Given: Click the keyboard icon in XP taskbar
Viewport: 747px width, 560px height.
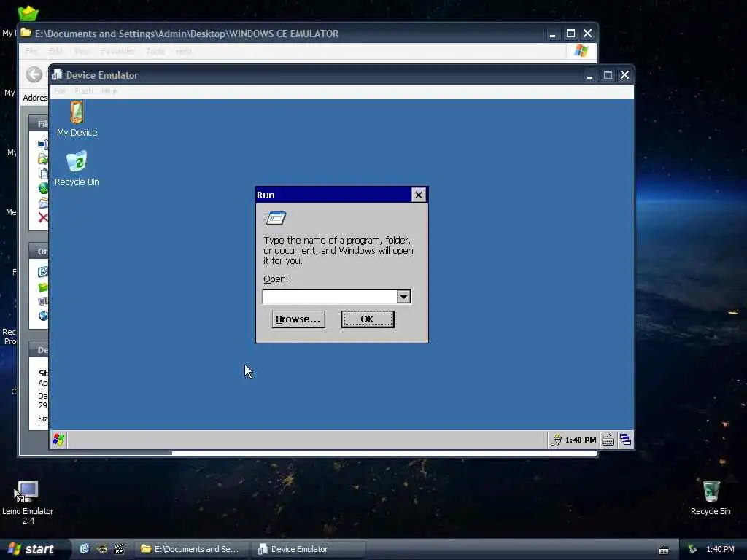Looking at the screenshot, I should point(664,550).
